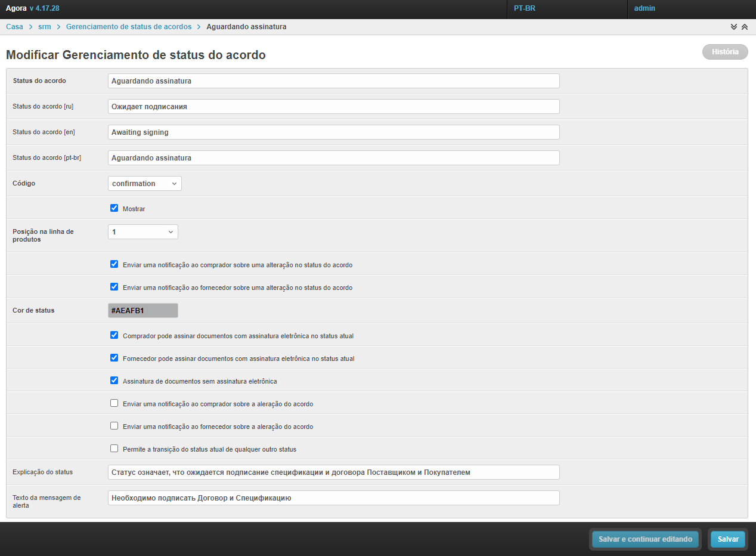Click the double-chevron collapse-all icon
Screen dimensions: 756x556
[x=744, y=27]
